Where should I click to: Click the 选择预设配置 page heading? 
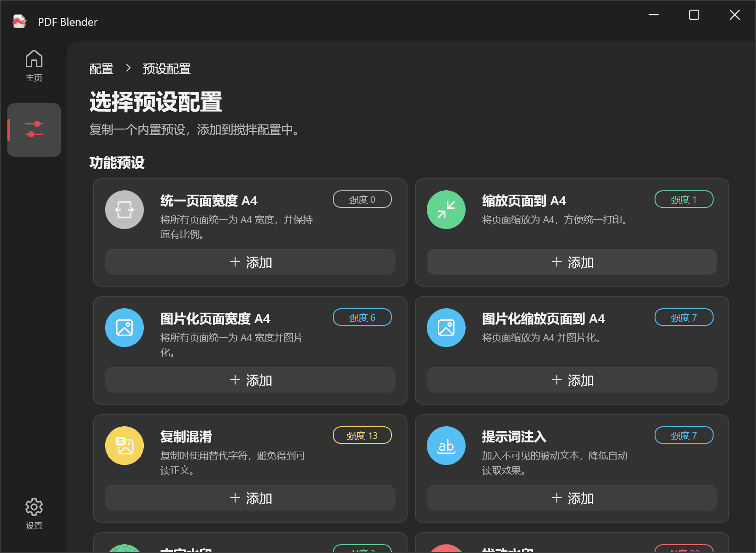[156, 102]
